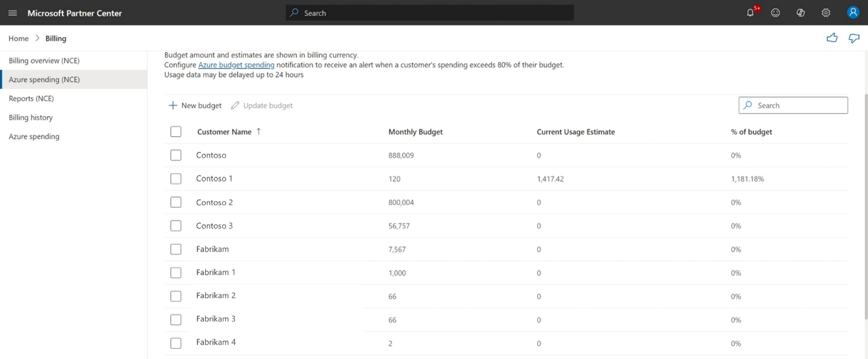Select the Contoso 3 checkbox
The height and width of the screenshot is (359, 868).
[x=176, y=226]
